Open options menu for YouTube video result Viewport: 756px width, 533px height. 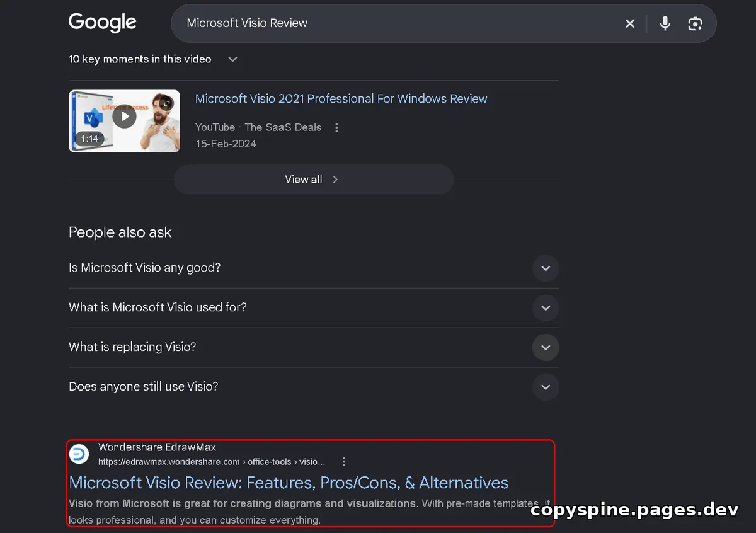click(x=336, y=127)
